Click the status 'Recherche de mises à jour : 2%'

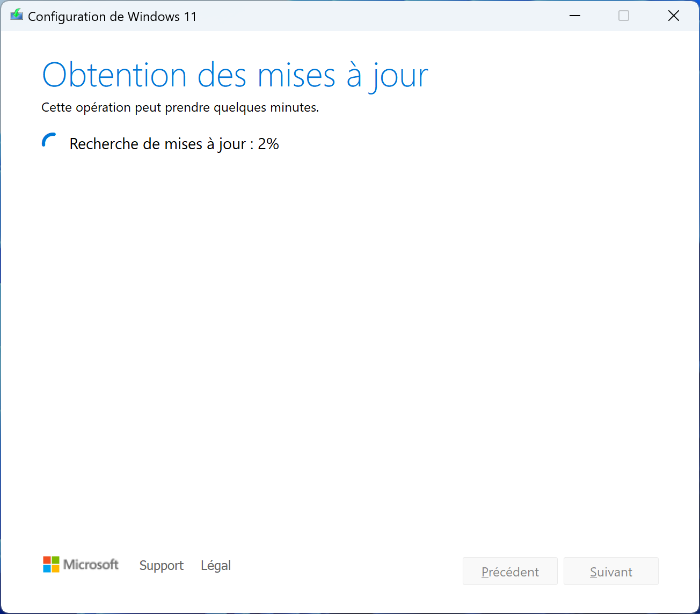174,144
